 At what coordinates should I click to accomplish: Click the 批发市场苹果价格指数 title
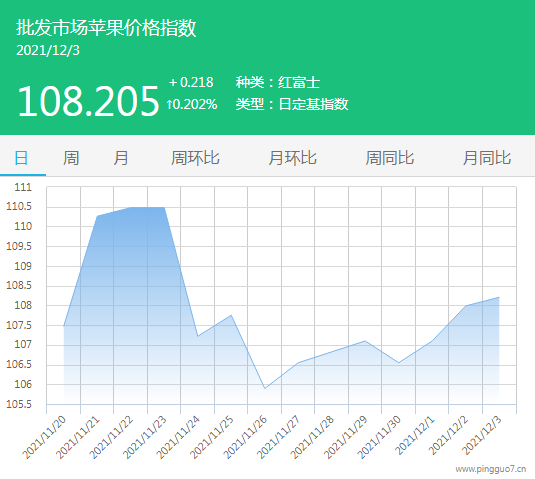[106, 28]
